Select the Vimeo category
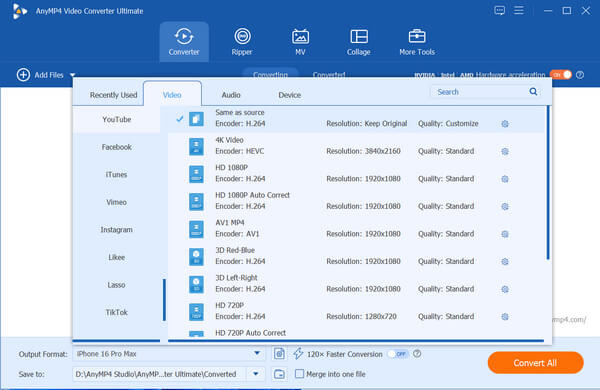The image size is (600, 390). coord(116,202)
